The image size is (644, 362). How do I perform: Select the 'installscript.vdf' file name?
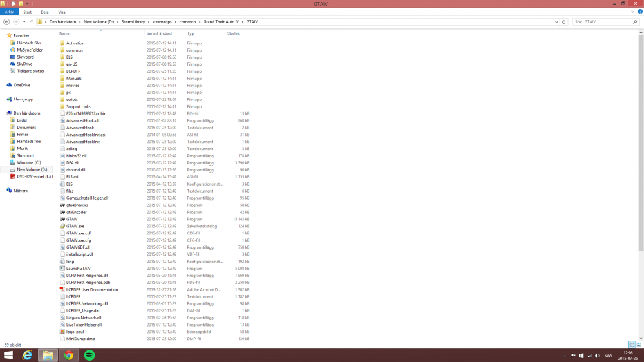(80, 254)
